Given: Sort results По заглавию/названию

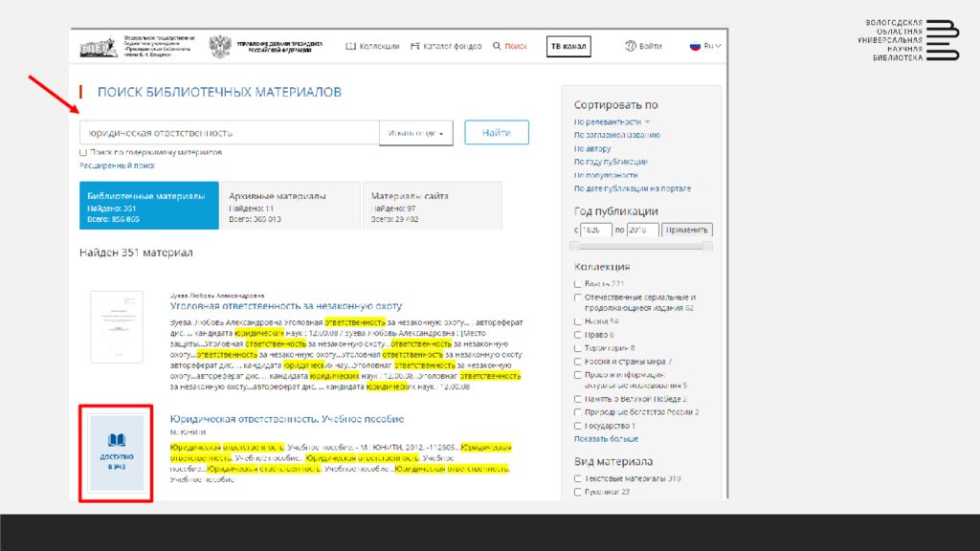Looking at the screenshot, I should pyautogui.click(x=617, y=135).
